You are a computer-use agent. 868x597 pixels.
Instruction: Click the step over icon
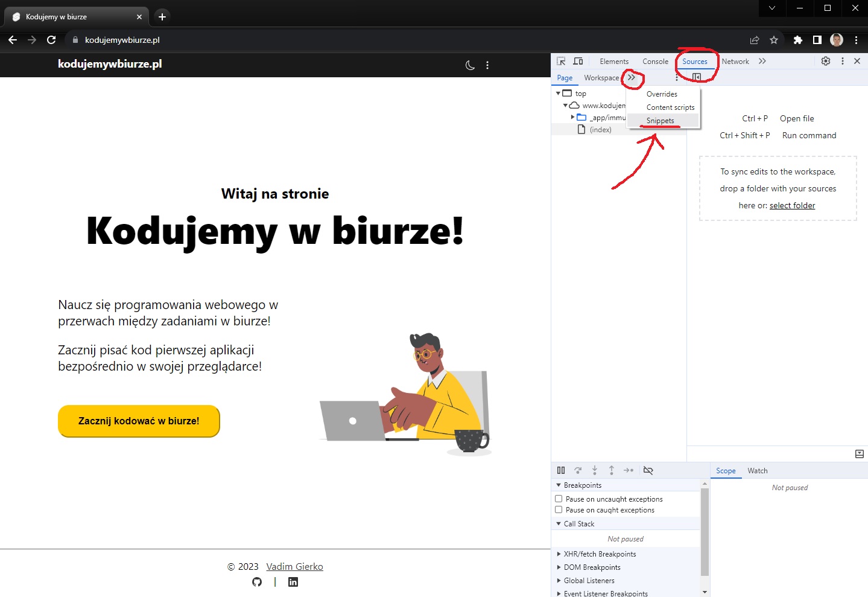[578, 470]
